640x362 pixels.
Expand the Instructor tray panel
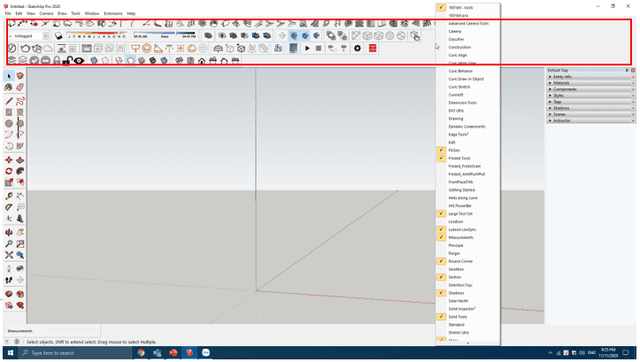click(591, 121)
